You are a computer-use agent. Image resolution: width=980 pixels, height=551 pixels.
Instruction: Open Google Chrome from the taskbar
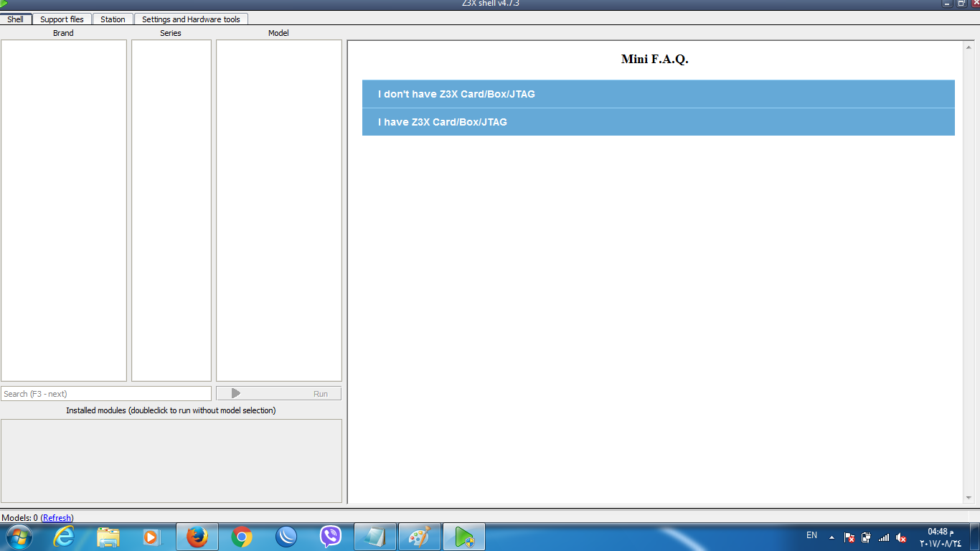coord(242,537)
